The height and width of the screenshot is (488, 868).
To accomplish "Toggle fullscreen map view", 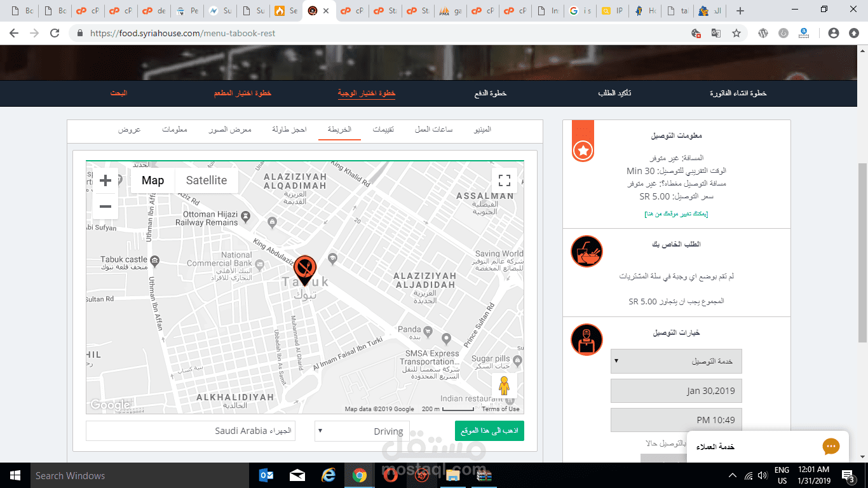I will pyautogui.click(x=505, y=180).
